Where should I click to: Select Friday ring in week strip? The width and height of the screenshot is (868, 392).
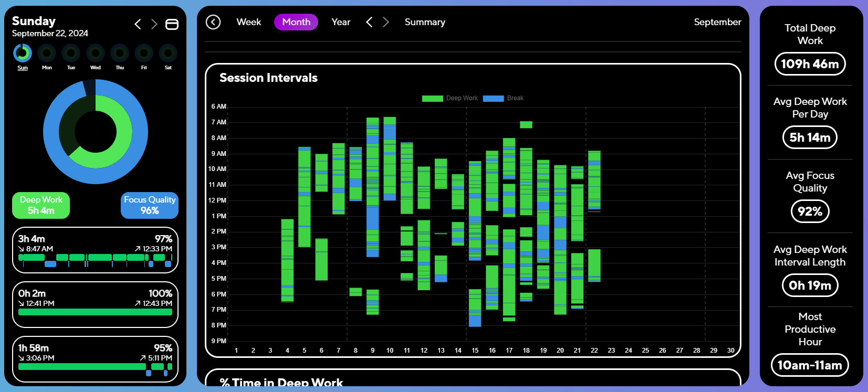144,53
